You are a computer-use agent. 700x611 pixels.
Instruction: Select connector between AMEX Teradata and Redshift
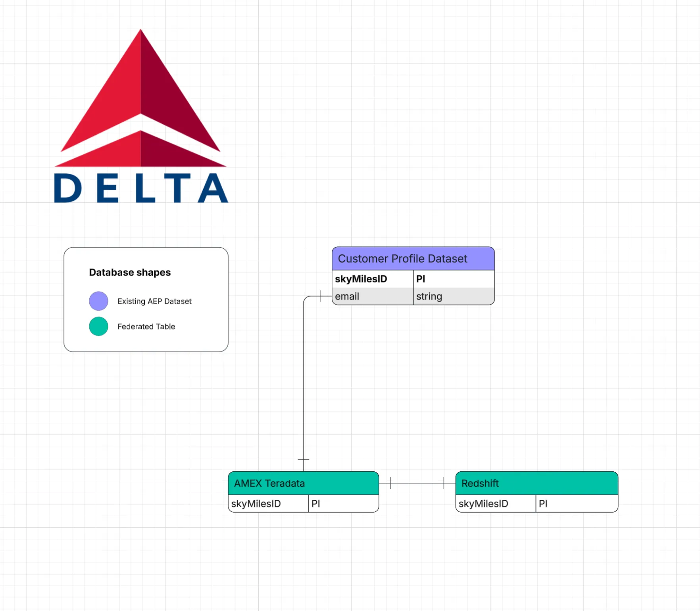(417, 483)
